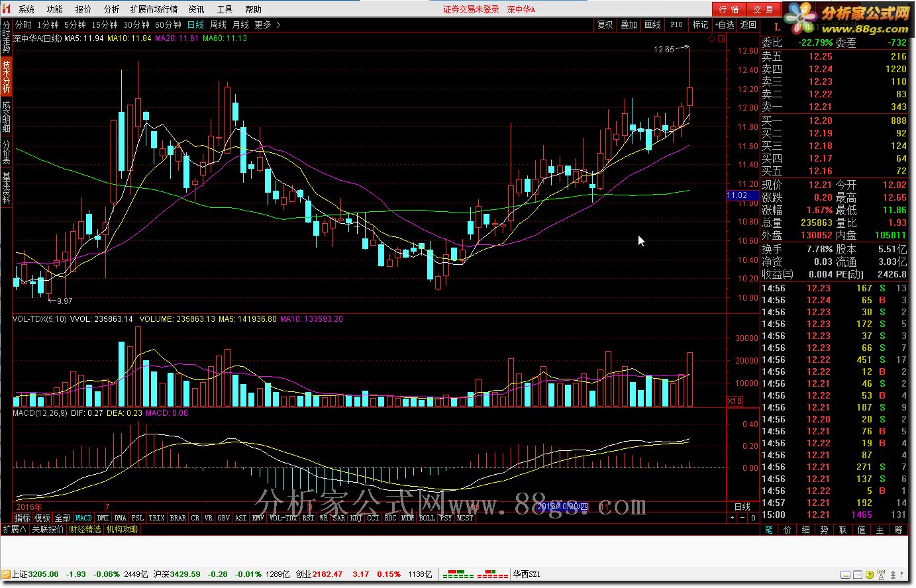Select the 月线 monthly period
The width and height of the screenshot is (916, 588).
240,24
